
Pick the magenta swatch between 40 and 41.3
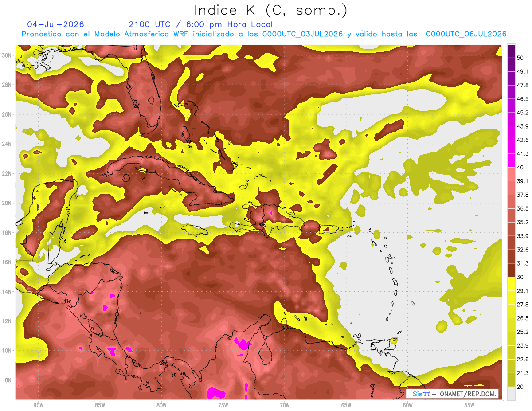point(511,160)
